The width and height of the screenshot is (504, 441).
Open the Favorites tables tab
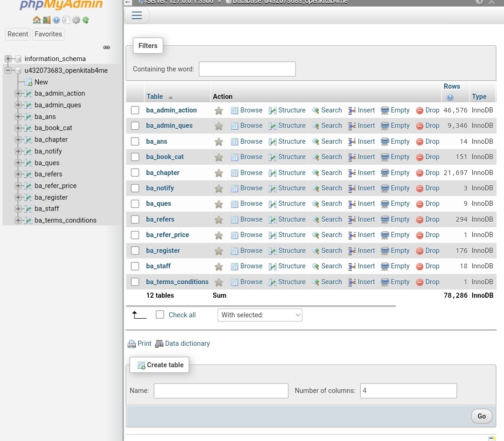(x=48, y=34)
